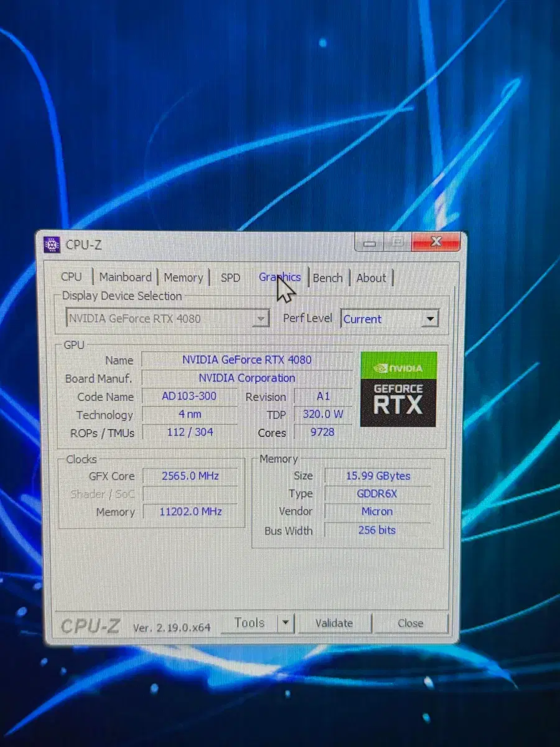Click the memory Type GDDR6X value

pos(378,494)
